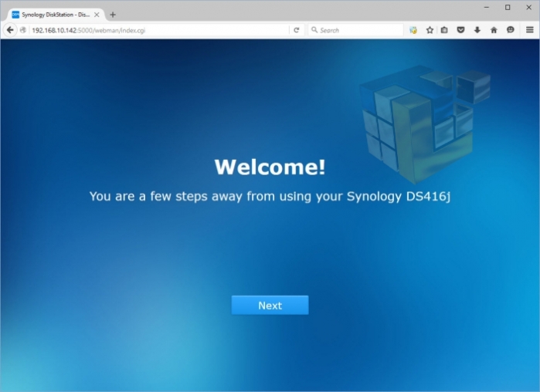Go to the home page icon
Image resolution: width=540 pixels, height=392 pixels.
click(x=494, y=30)
